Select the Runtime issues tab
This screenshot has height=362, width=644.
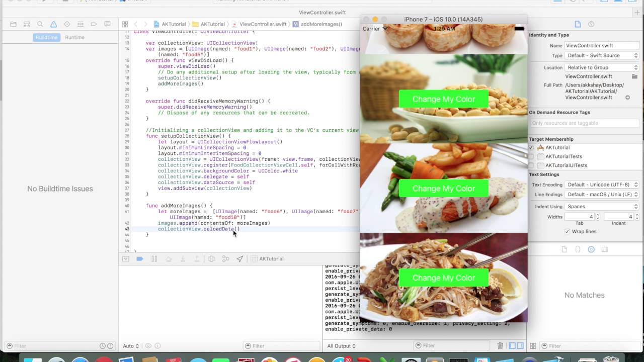pyautogui.click(x=74, y=37)
